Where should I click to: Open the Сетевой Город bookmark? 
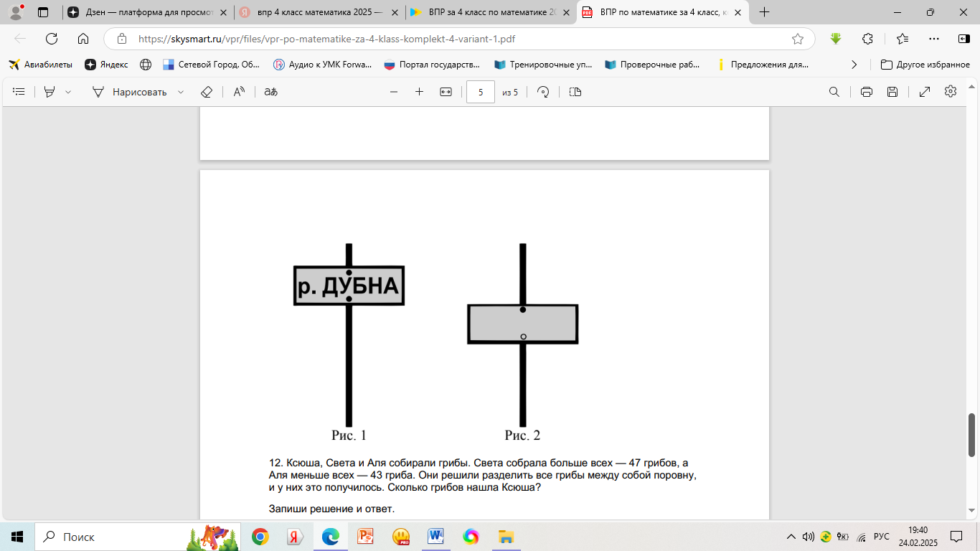212,65
